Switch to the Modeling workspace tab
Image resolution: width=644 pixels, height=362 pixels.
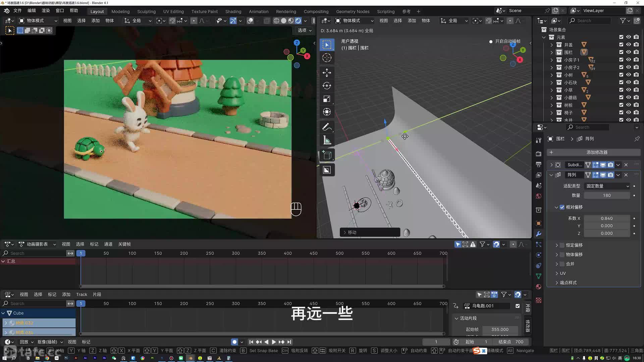120,11
